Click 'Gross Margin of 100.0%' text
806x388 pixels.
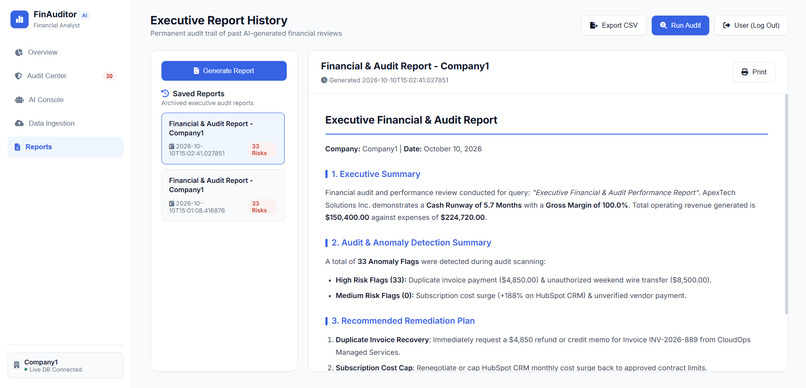click(587, 205)
